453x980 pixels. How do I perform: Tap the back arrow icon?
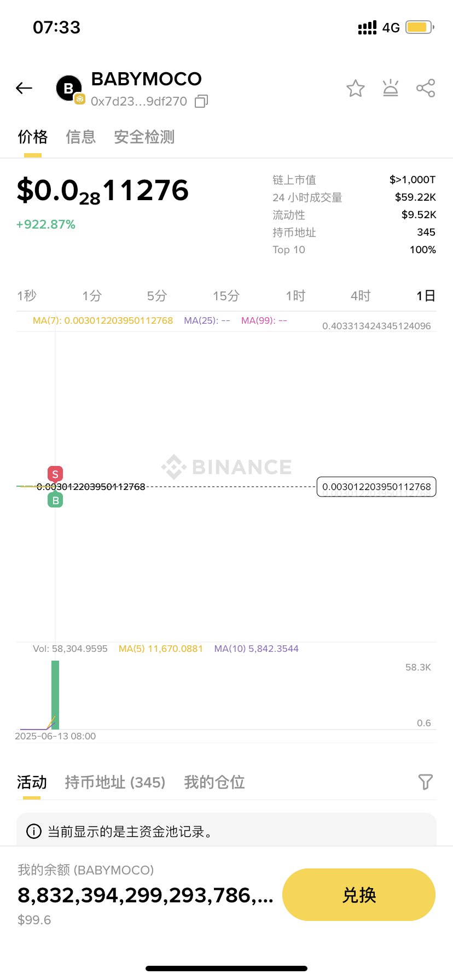pos(24,88)
